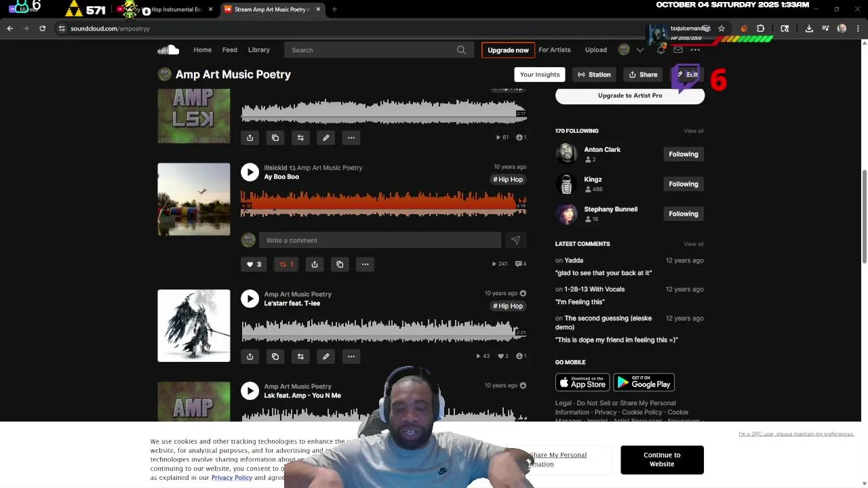Share the Ay Boo Boo track
This screenshot has height=488, width=868.
point(315,264)
